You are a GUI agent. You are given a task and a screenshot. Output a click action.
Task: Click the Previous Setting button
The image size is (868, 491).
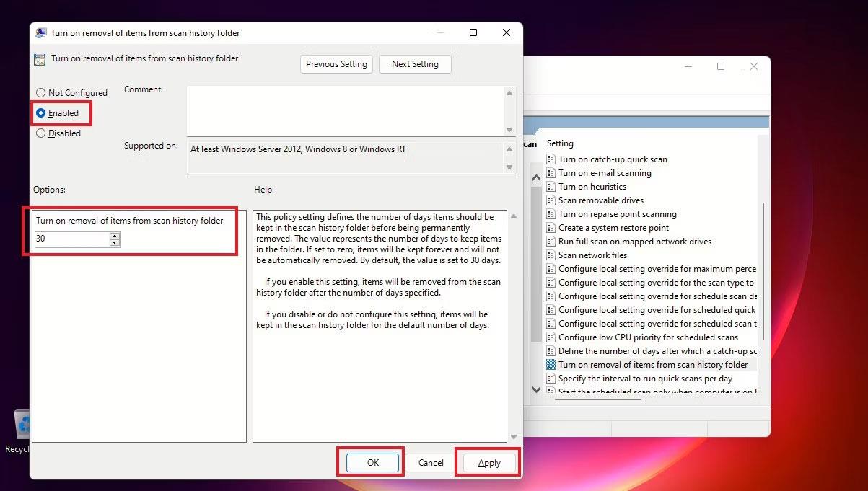tap(336, 64)
